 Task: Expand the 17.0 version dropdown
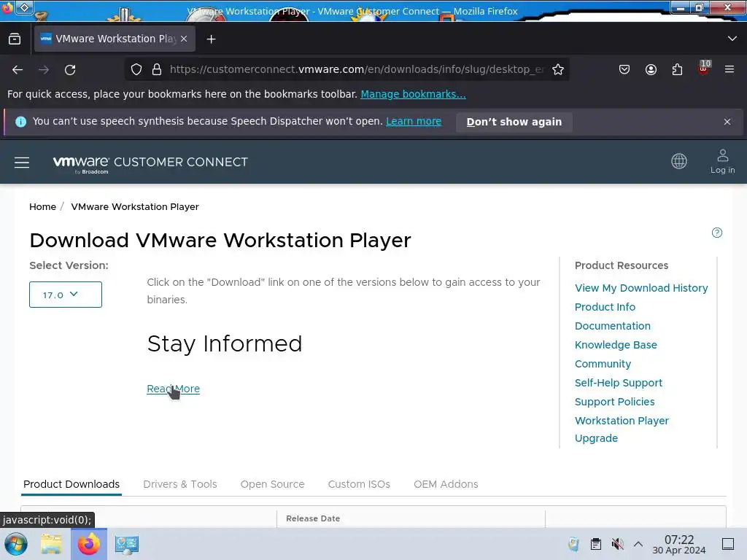[x=65, y=295]
